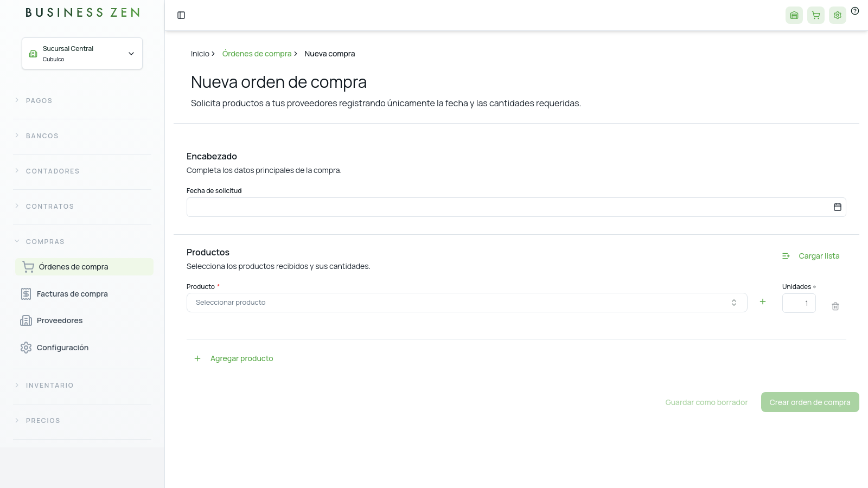
Task: Click the green plus icon beside product selector
Action: [x=763, y=301]
